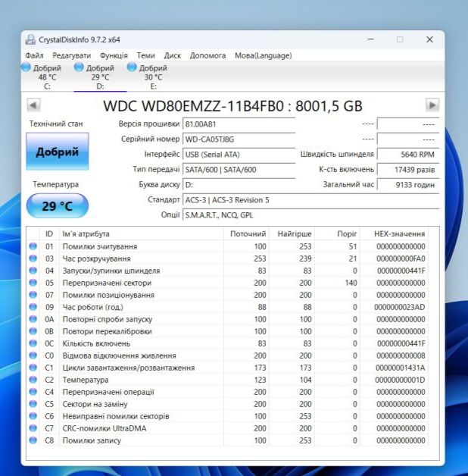Click spindle speed value 5640 RPM
Image resolution: width=468 pixels, height=476 pixels.
[408, 154]
